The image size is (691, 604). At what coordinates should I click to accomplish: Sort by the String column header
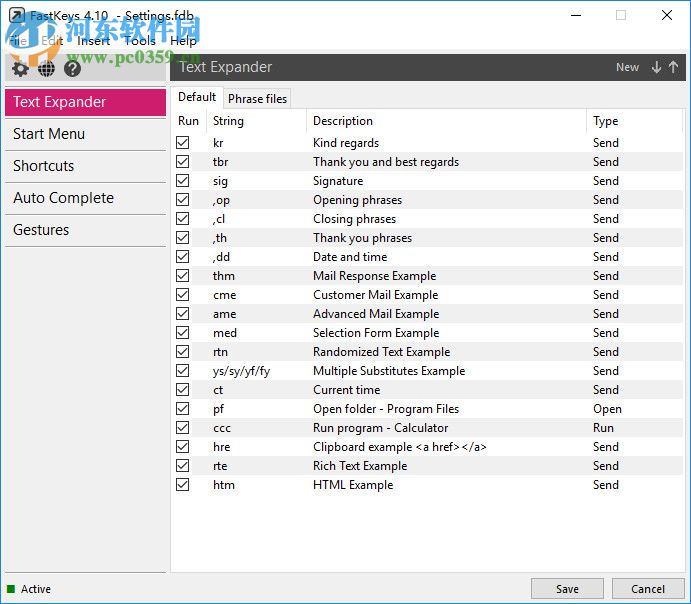pyautogui.click(x=256, y=121)
